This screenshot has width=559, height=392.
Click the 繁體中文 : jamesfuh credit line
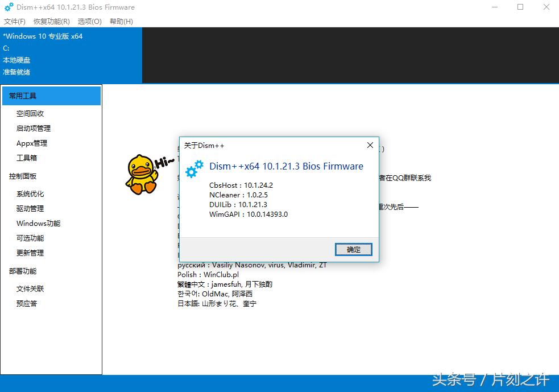pyautogui.click(x=225, y=284)
